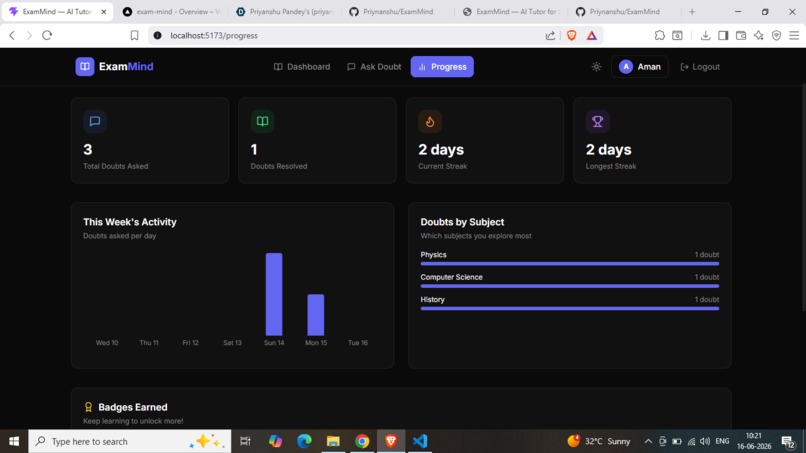Click the Current Streak flame icon
The width and height of the screenshot is (806, 453).
pos(430,121)
